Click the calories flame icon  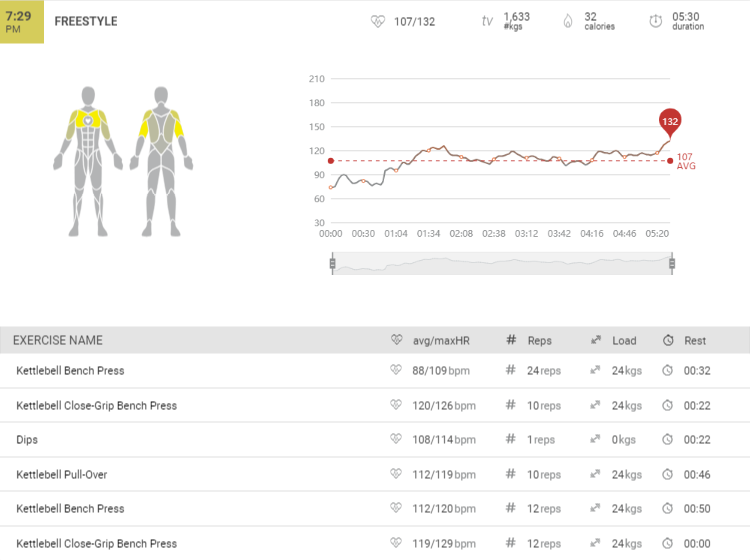pos(566,21)
